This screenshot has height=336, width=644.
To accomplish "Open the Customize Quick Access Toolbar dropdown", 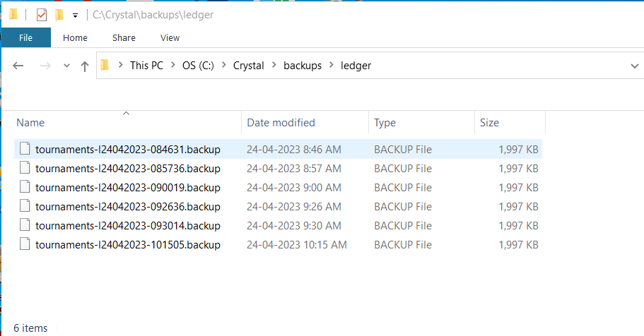I will (75, 16).
